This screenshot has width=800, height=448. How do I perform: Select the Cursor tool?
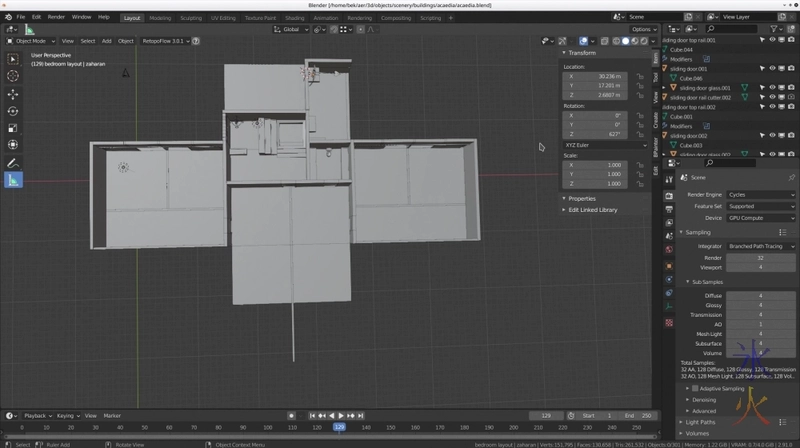click(13, 76)
